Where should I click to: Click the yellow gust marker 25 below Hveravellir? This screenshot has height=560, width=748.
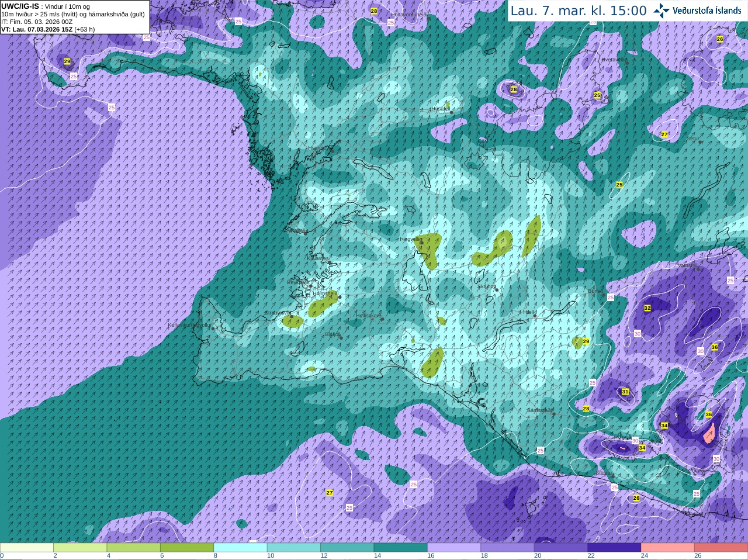pyautogui.click(x=597, y=95)
